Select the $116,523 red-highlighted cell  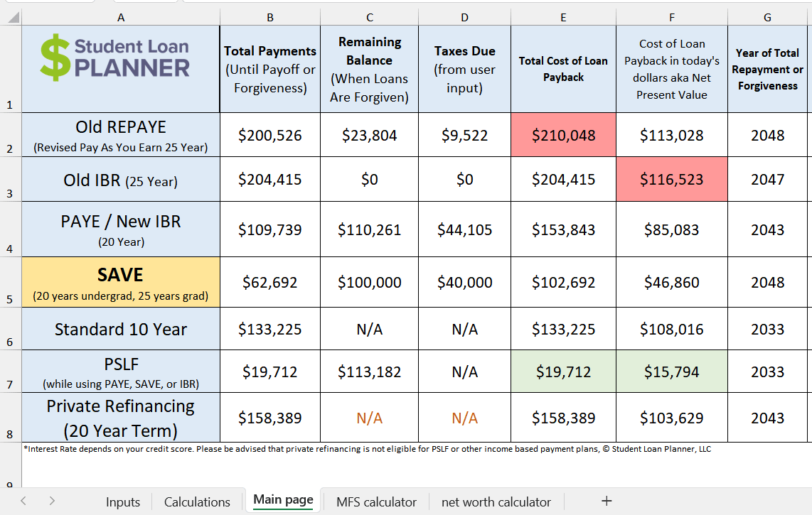(671, 179)
